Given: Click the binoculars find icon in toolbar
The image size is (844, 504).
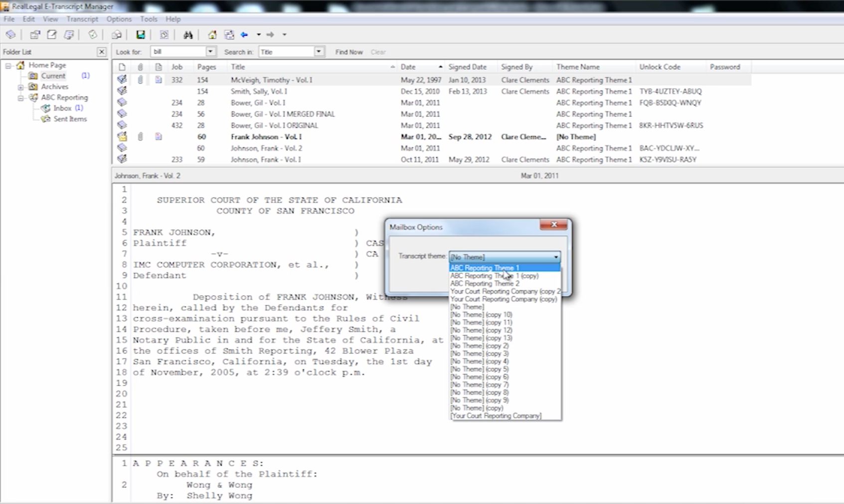Looking at the screenshot, I should [188, 35].
